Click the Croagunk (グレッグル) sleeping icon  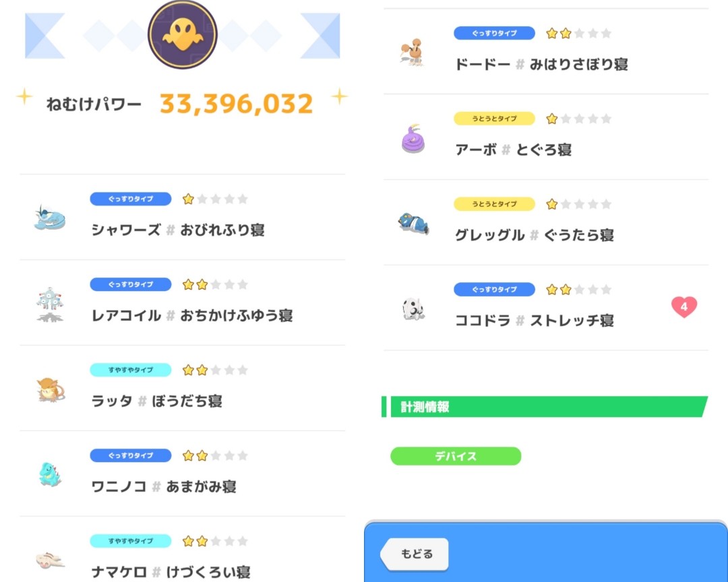[413, 224]
